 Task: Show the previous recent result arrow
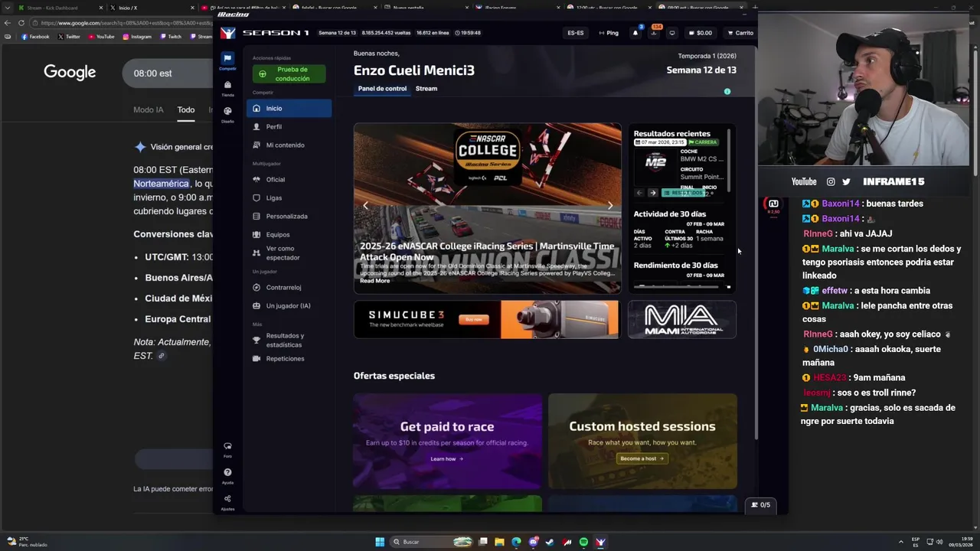tap(639, 193)
